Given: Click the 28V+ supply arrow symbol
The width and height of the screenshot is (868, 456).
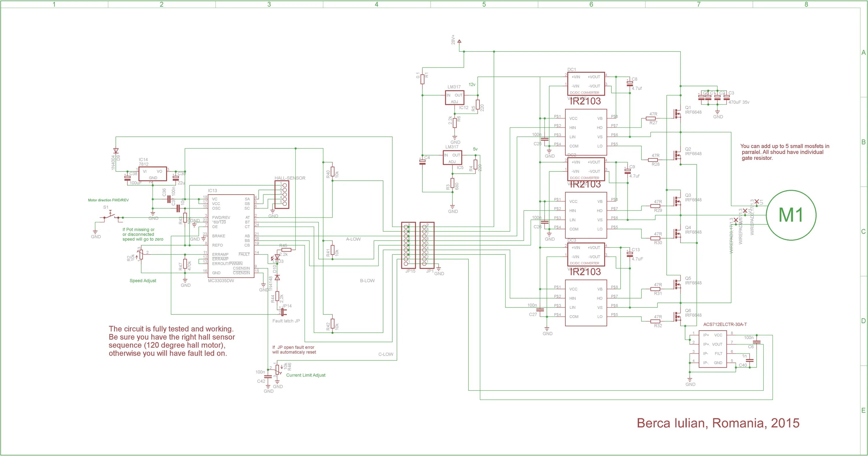Looking at the screenshot, I should [459, 42].
